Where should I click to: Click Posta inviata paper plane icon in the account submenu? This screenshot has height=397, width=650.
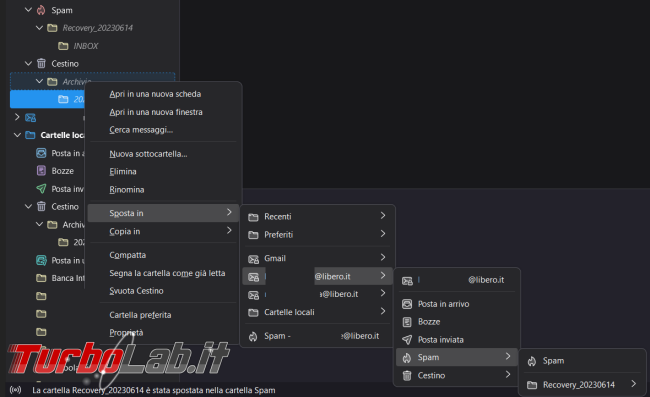tap(407, 340)
